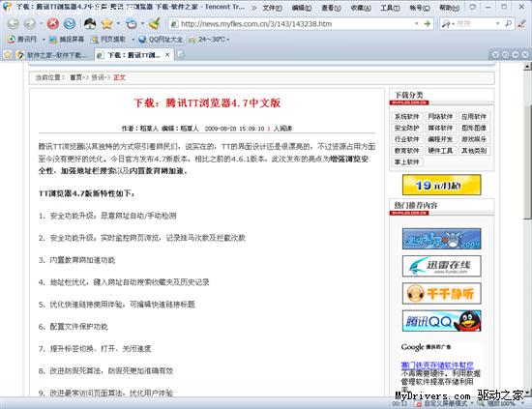Open the search engine selector dropdown
Screen dimensions: 532x409
coord(449,24)
